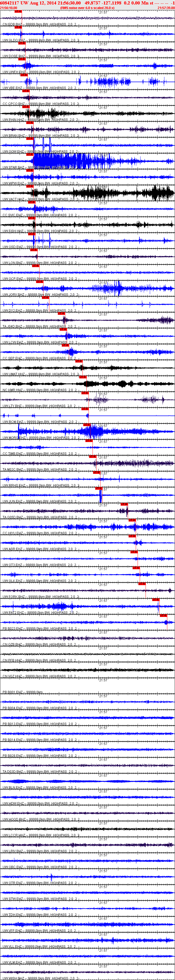Select the UW HOOD BHZ trace label

click(41, 819)
